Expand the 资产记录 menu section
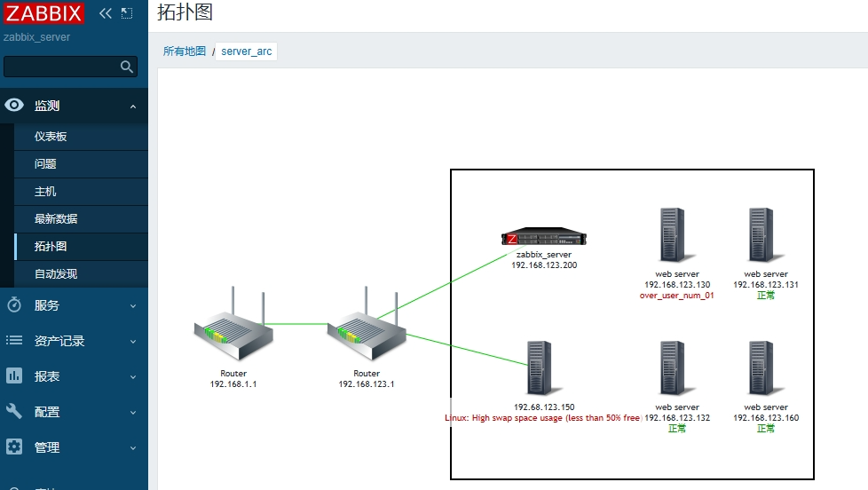This screenshot has width=868, height=490. 75,341
